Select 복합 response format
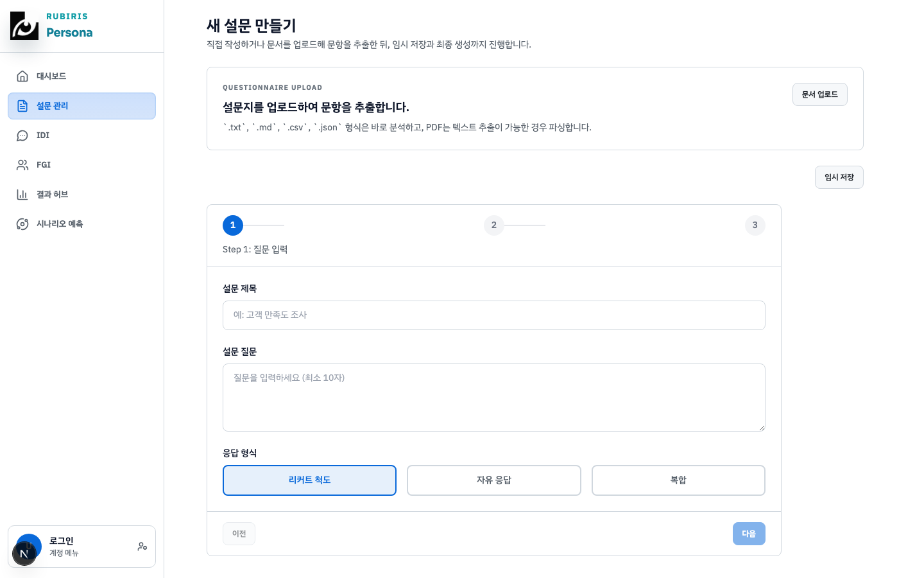924x578 pixels. click(678, 480)
